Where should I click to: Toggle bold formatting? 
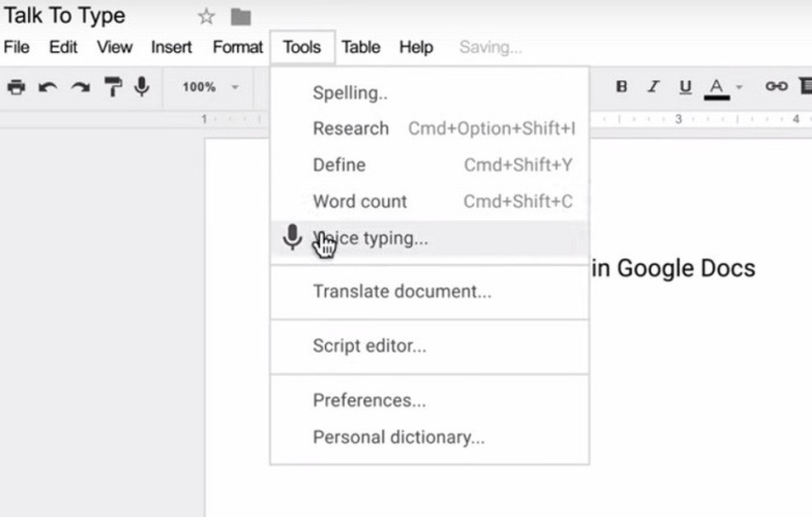(622, 87)
